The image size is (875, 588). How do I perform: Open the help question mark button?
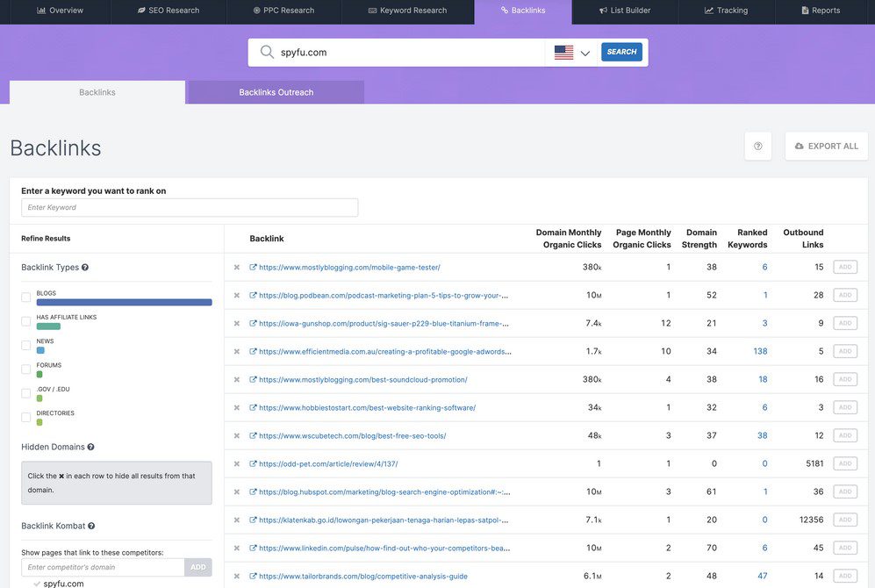[757, 147]
